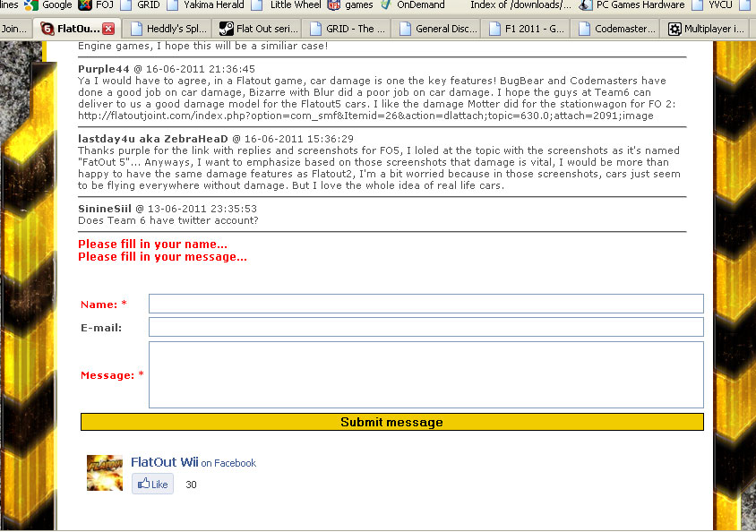Click the timestamp 16-06-2011 15:36:29
The height and width of the screenshot is (532, 756).
tap(299, 139)
